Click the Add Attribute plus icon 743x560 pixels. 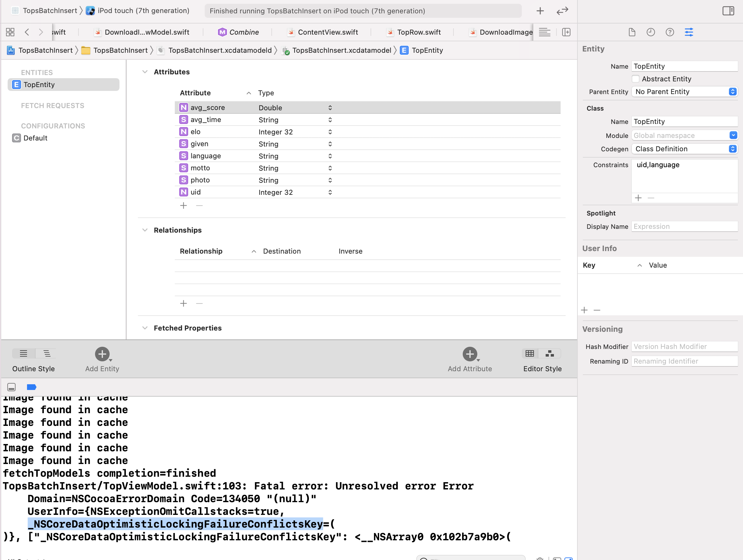point(470,354)
